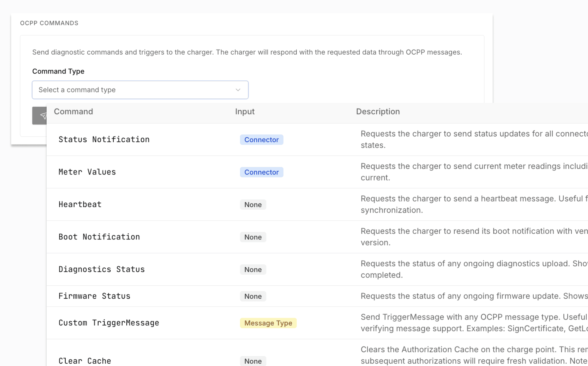Select Diagnostics Status command
The width and height of the screenshot is (588, 366).
(101, 269)
